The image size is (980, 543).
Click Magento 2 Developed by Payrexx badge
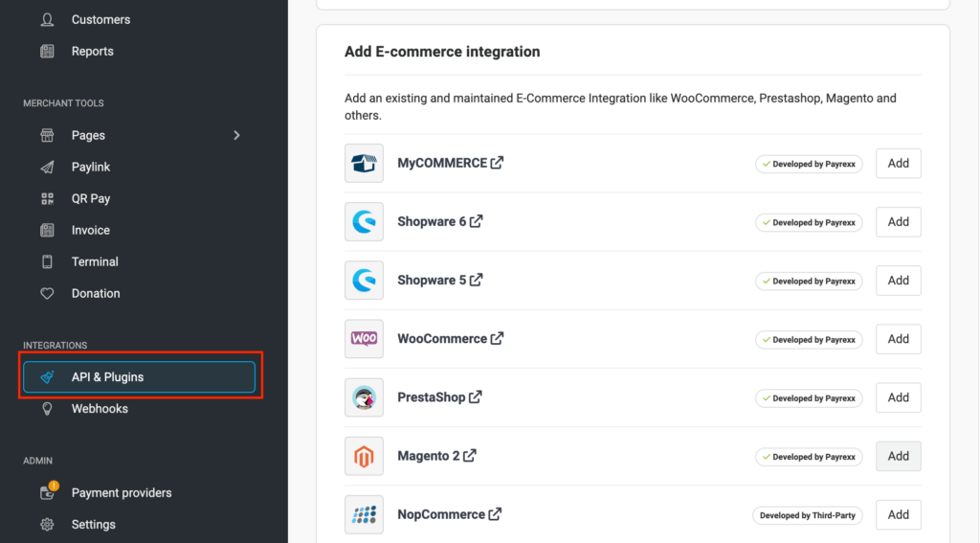point(809,457)
